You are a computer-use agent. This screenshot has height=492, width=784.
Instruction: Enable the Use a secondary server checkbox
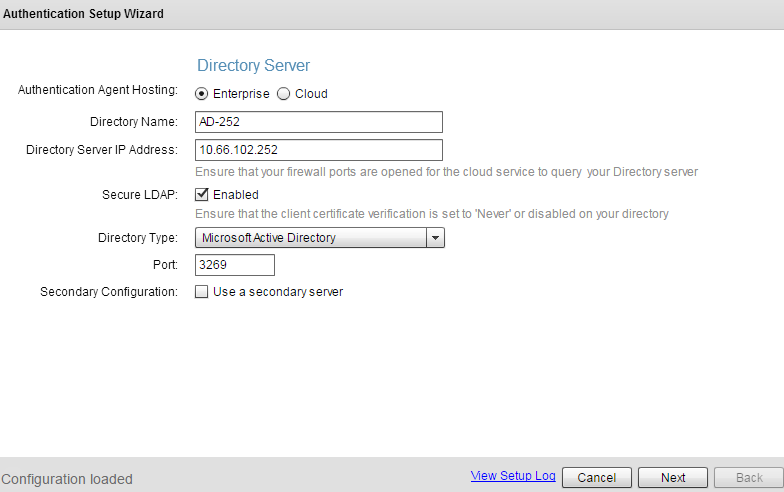[202, 292]
